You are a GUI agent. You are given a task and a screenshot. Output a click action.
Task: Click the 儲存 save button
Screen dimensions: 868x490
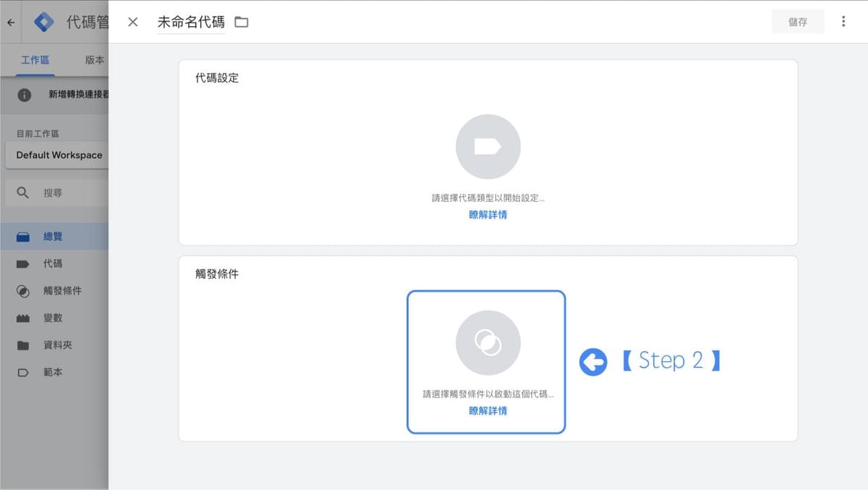pos(798,22)
